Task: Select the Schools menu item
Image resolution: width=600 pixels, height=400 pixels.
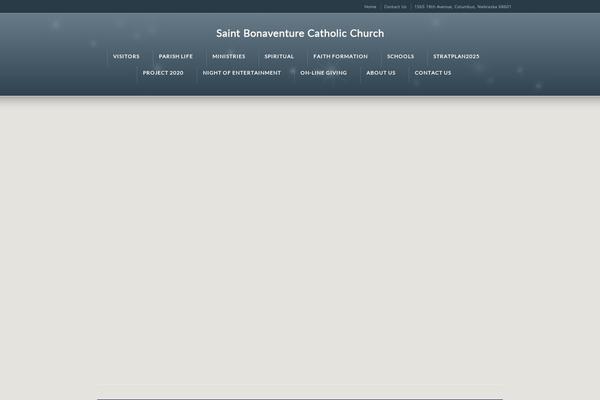Action: [400, 56]
